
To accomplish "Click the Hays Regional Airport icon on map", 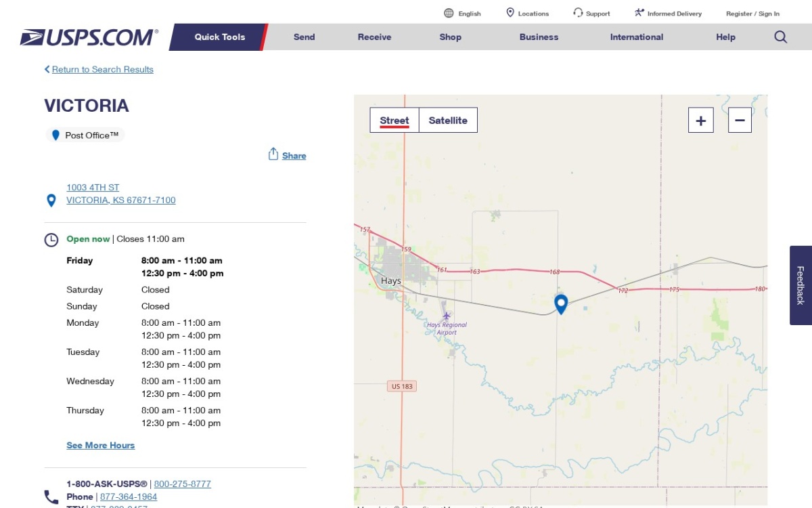I will point(446,316).
